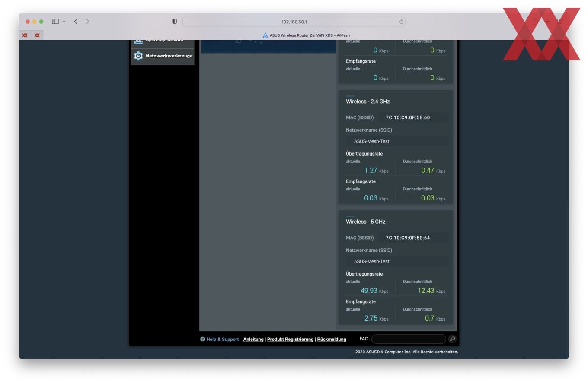Image resolution: width=588 pixels, height=384 pixels.
Task: Open the Produkt Registrierung link
Action: pyautogui.click(x=290, y=340)
